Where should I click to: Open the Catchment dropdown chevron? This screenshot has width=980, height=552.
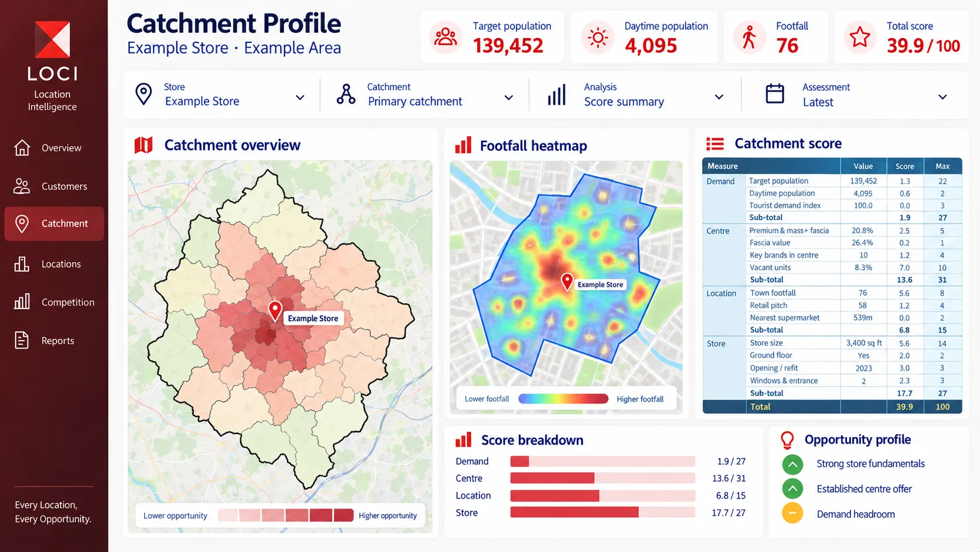click(x=509, y=97)
